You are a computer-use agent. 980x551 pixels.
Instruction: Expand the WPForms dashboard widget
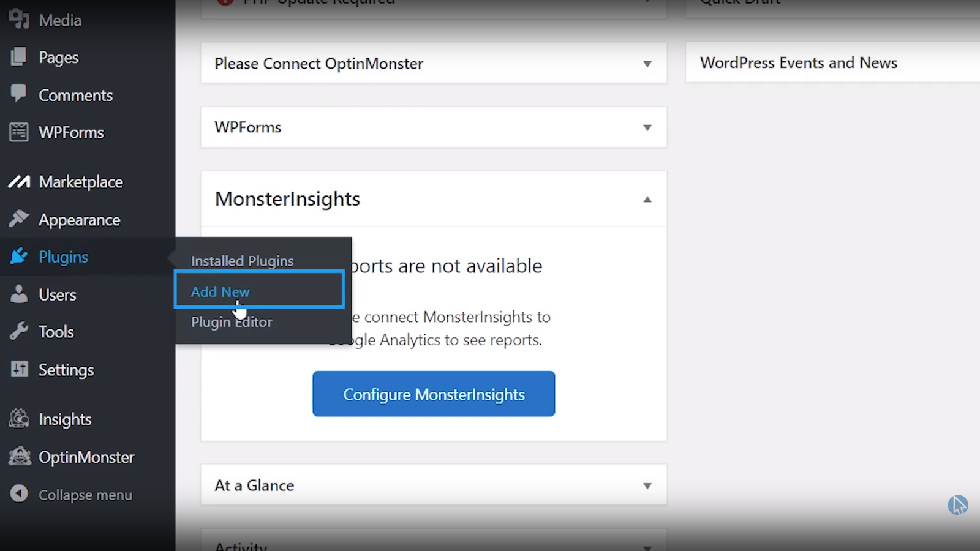tap(647, 127)
